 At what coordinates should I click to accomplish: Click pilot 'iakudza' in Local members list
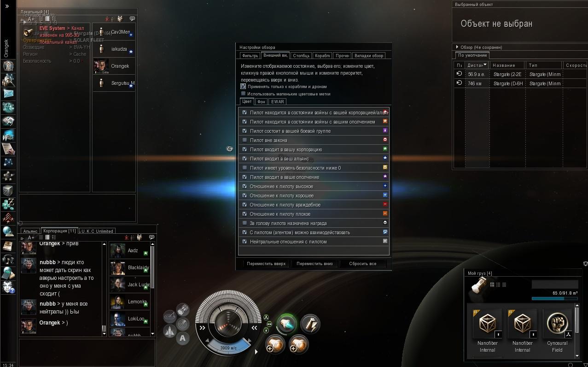[114, 49]
